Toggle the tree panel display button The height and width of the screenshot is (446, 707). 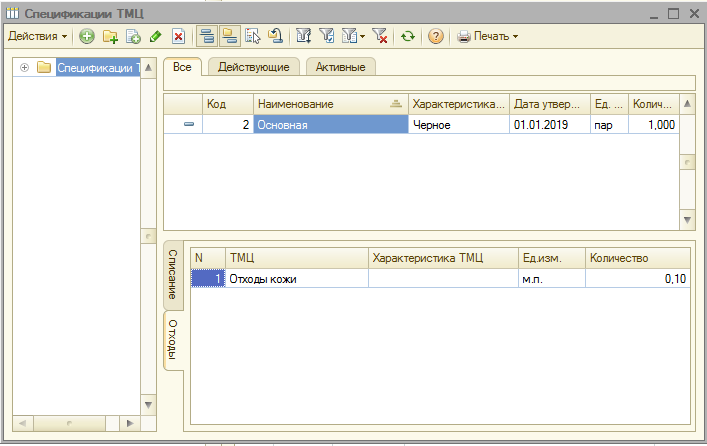[x=230, y=36]
